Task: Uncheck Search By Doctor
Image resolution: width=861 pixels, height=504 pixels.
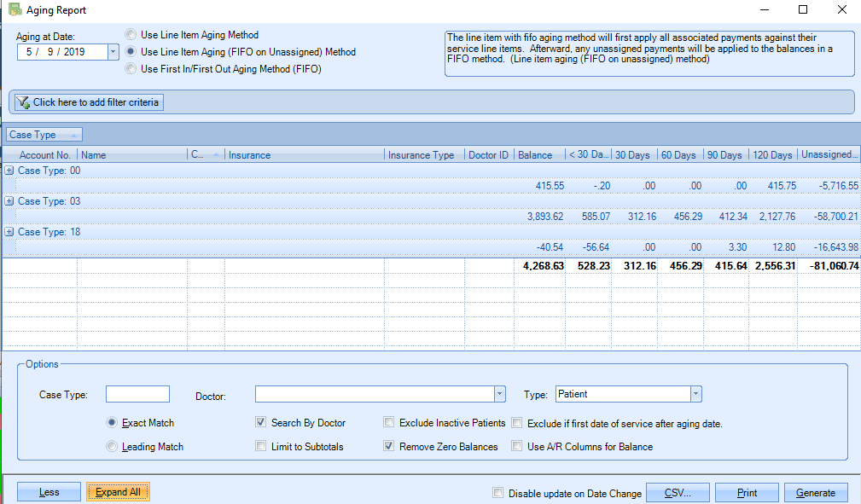Action: (x=260, y=422)
